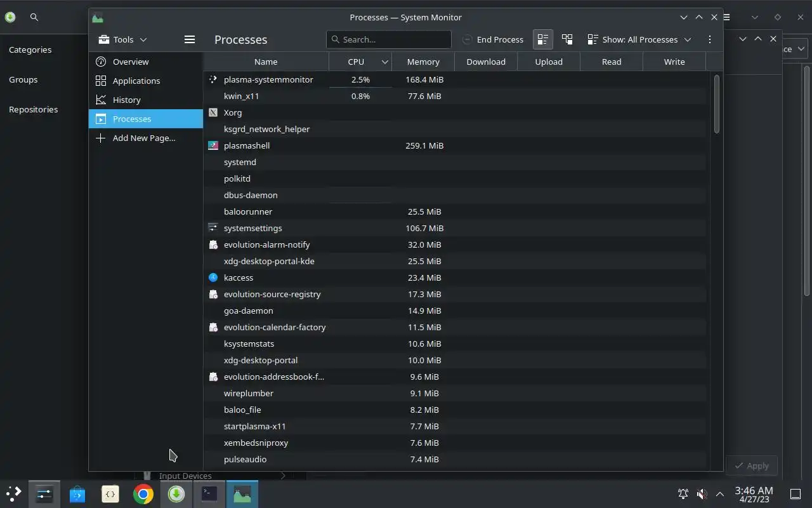Click Add New Page plus icon
This screenshot has height=508, width=812.
[100, 138]
